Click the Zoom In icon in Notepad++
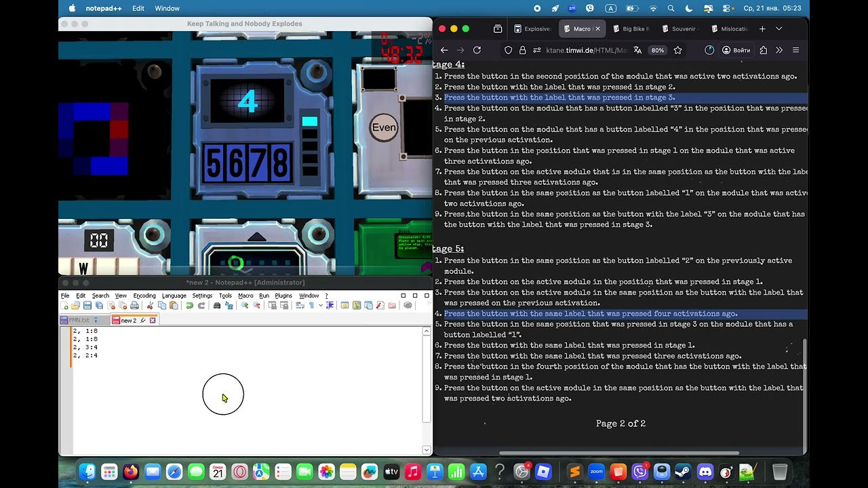The height and width of the screenshot is (488, 868). [245, 306]
